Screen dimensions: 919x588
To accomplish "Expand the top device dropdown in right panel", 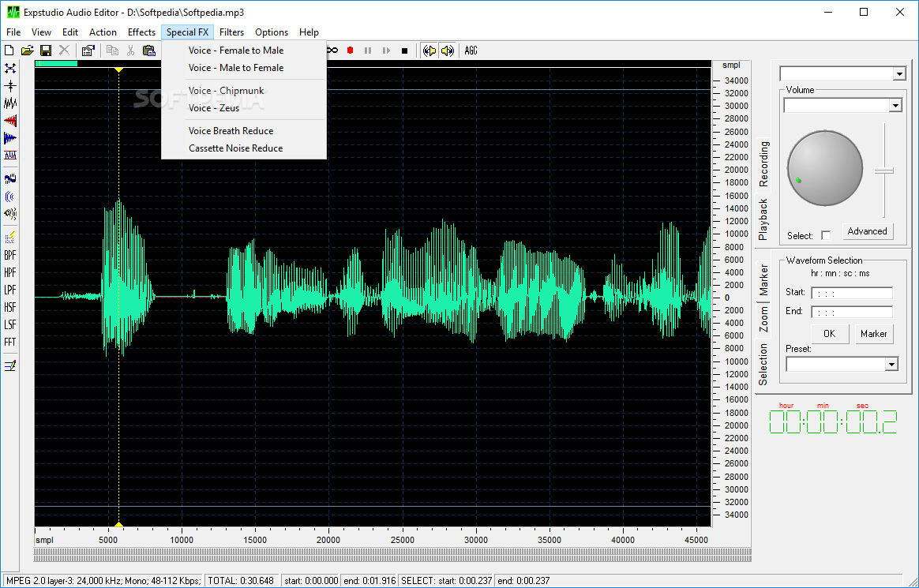I will (899, 74).
